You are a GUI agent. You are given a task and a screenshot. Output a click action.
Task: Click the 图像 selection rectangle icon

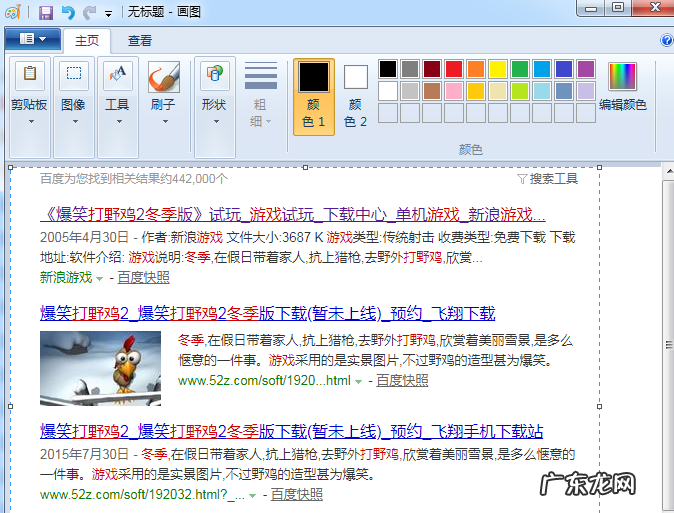[x=74, y=75]
